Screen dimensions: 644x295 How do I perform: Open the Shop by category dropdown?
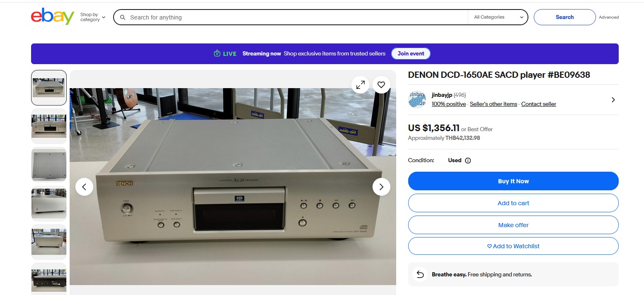(x=92, y=17)
